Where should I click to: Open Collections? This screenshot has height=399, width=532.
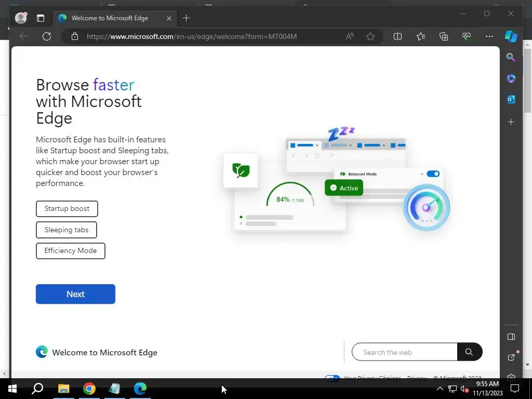tap(444, 36)
